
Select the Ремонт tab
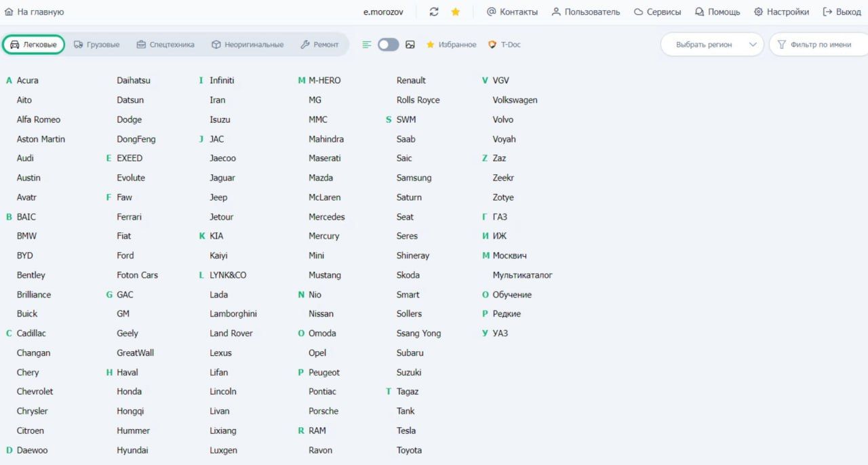pos(319,45)
